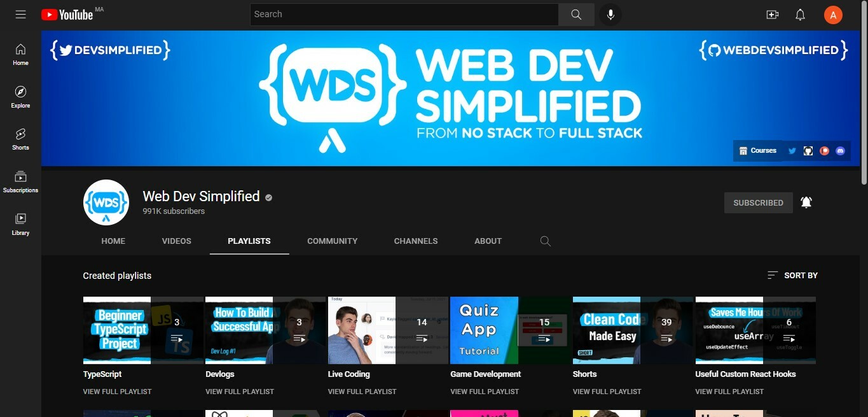Open Library from the sidebar

pos(20,224)
